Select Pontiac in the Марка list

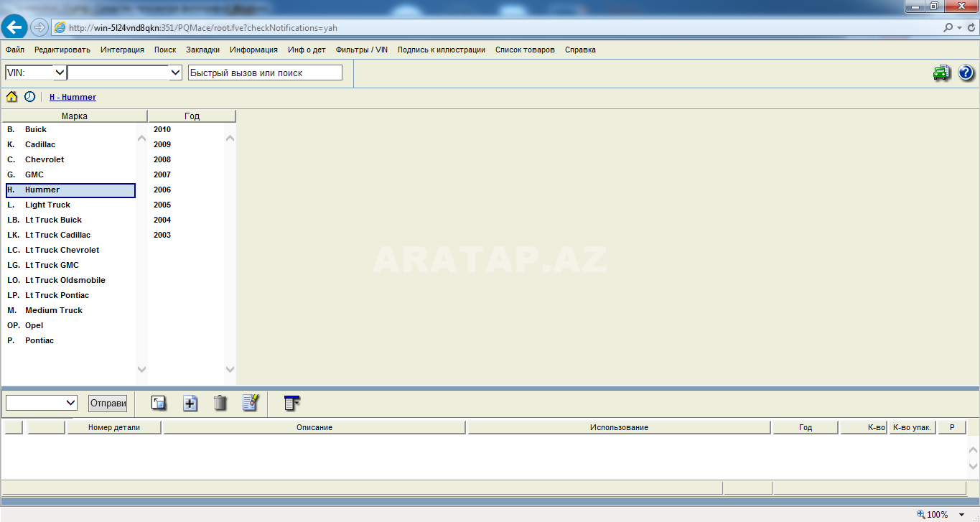click(70, 340)
